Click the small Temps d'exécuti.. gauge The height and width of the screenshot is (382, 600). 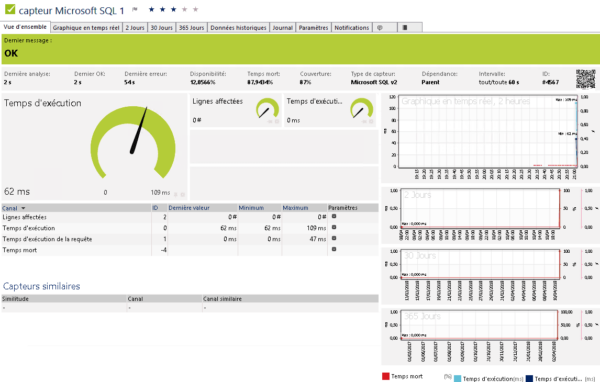click(x=362, y=109)
